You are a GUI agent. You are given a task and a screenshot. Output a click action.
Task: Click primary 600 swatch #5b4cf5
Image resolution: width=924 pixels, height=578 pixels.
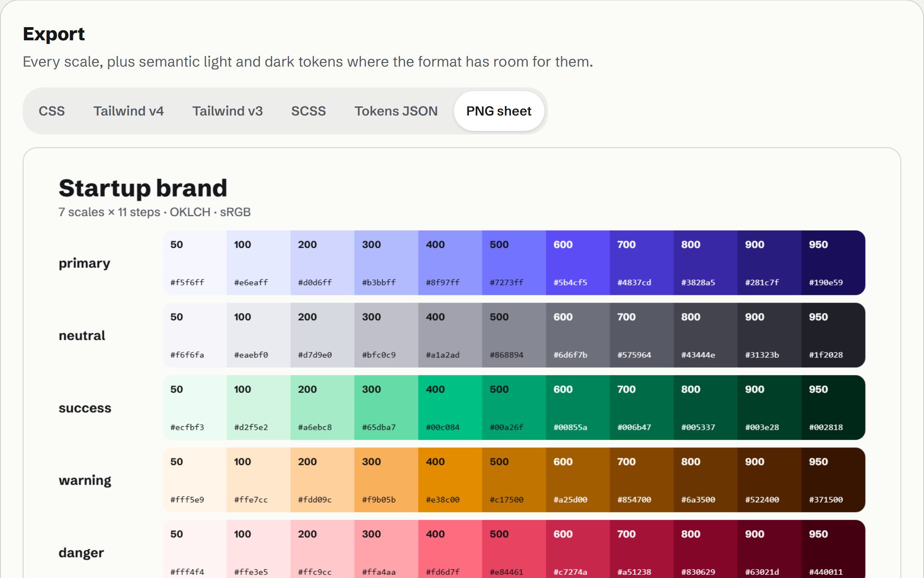578,263
